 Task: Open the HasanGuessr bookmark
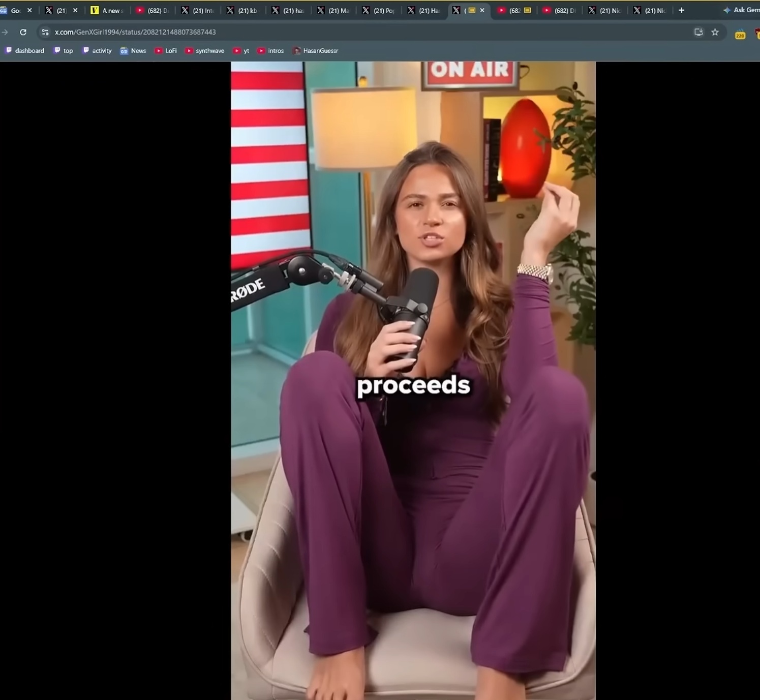316,51
